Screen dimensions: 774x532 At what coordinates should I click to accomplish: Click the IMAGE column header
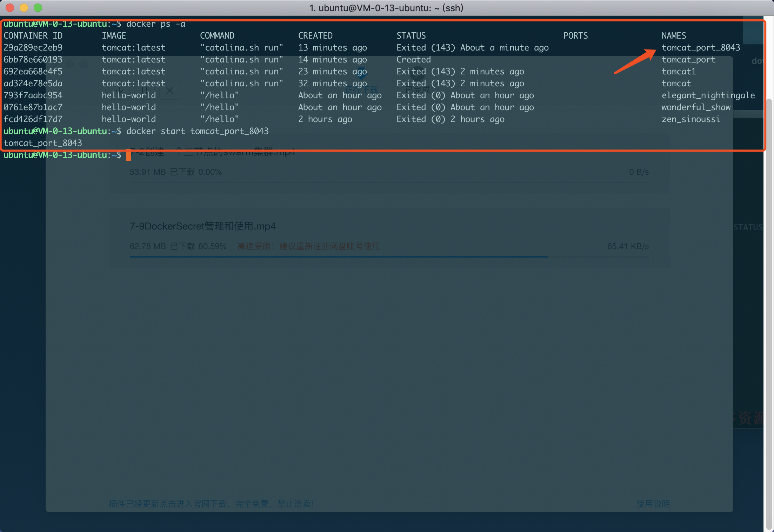[x=114, y=36]
